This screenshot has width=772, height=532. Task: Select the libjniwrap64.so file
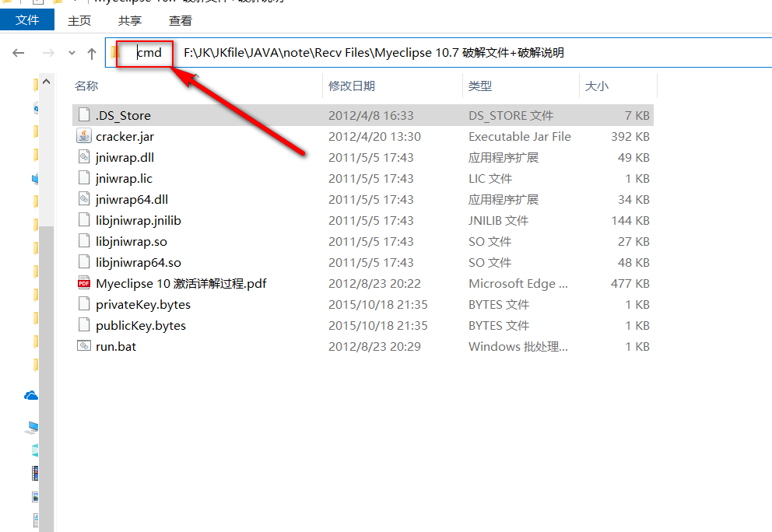(x=139, y=262)
